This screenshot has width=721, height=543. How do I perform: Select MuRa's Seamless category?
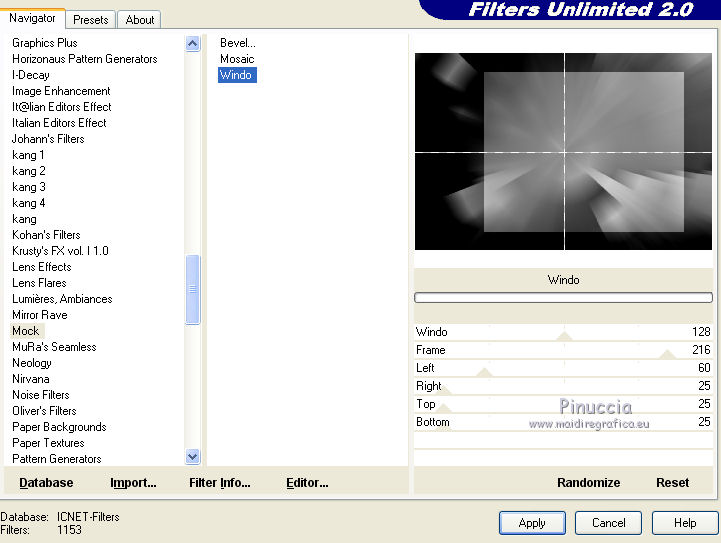54,347
